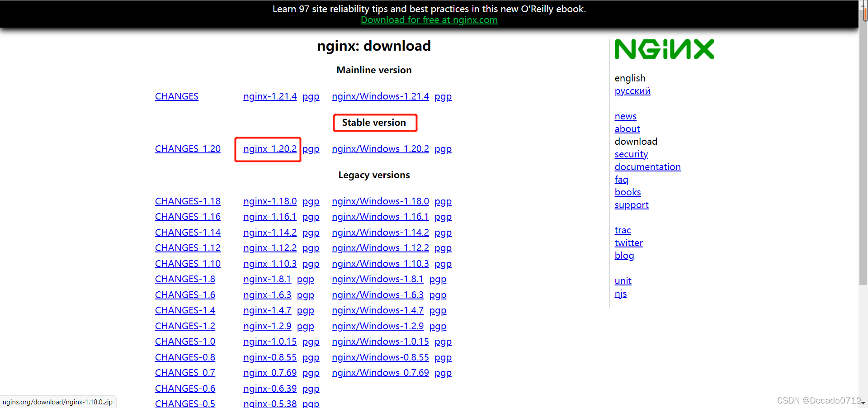The width and height of the screenshot is (868, 408).
Task: Open the faq page
Action: [x=621, y=180]
